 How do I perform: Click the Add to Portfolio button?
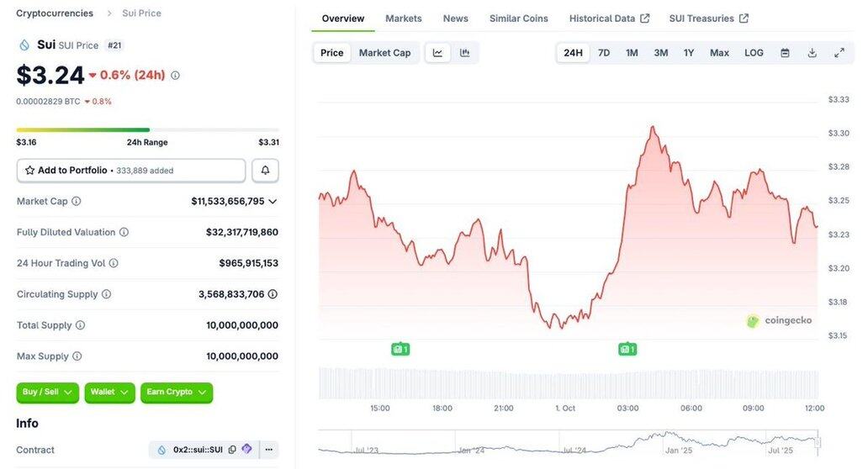[131, 171]
